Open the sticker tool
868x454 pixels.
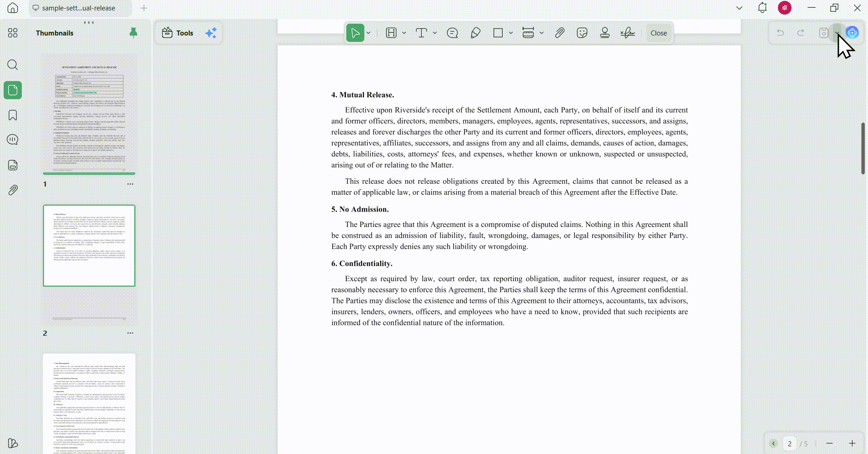[x=582, y=33]
